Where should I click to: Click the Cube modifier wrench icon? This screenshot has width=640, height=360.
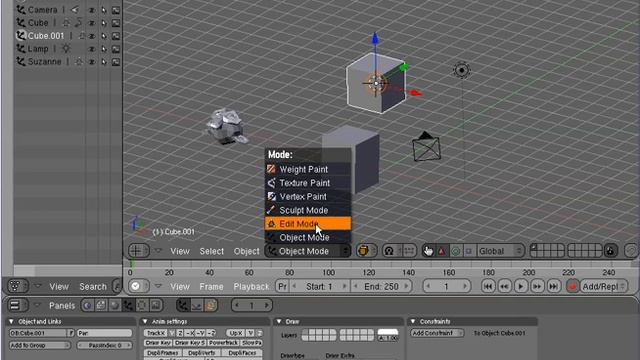(x=78, y=23)
